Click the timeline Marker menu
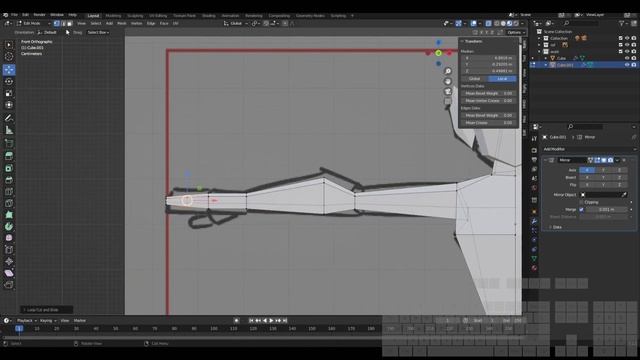The width and height of the screenshot is (640, 360). 80,320
